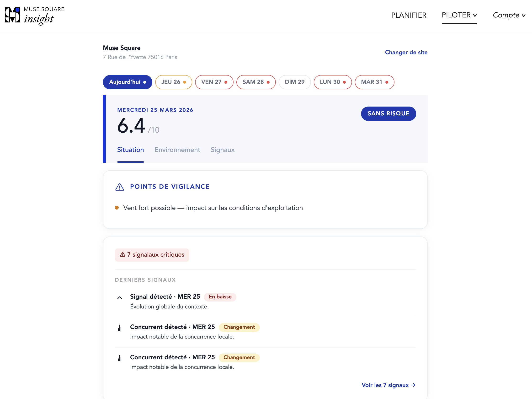Open the Changer de site link

tap(406, 52)
